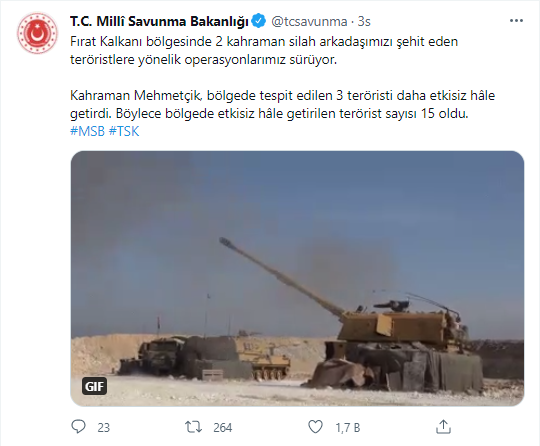Play the artillery GIF media
The width and height of the screenshot is (540, 446).
(x=297, y=278)
